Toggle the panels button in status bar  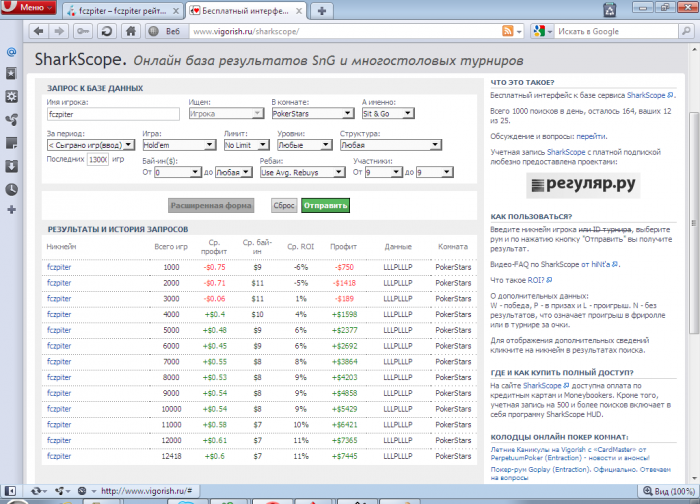click(x=10, y=491)
